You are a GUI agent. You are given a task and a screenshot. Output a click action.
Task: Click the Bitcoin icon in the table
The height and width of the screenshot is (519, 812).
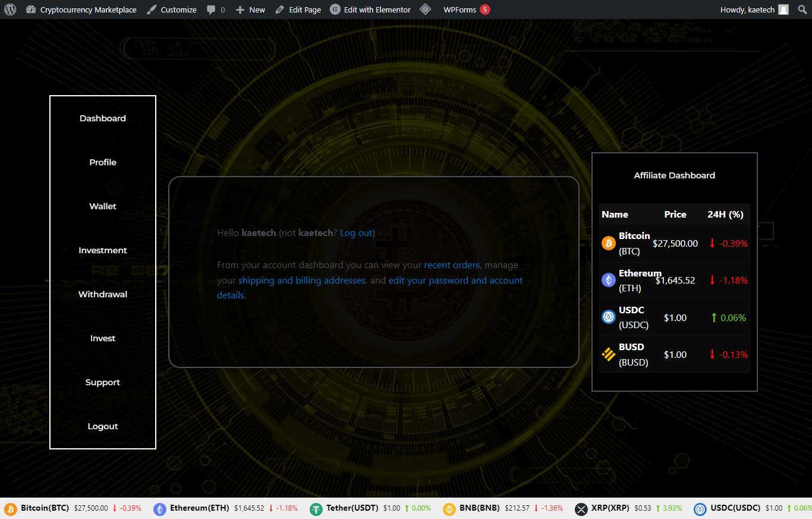pos(609,243)
